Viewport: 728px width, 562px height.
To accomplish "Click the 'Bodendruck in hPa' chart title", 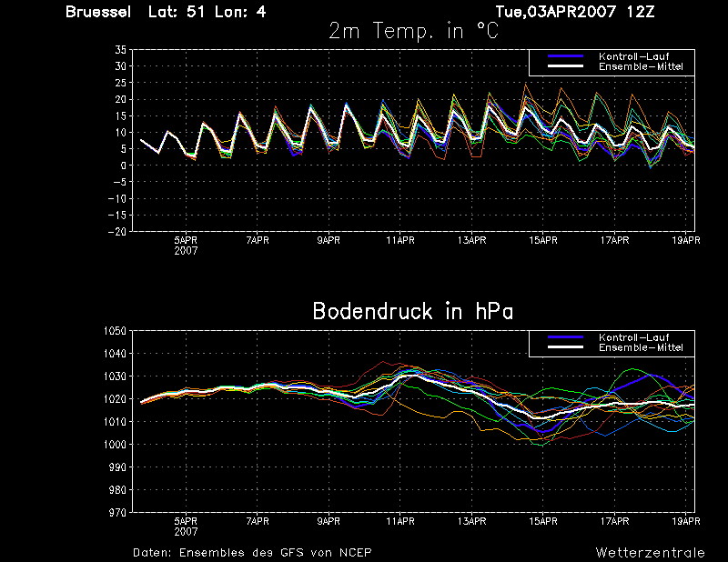I will 413,311.
